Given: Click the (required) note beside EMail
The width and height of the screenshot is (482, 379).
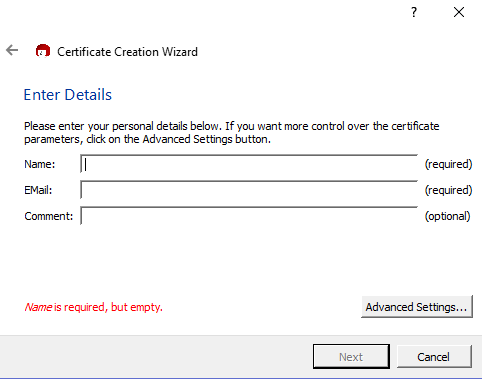Looking at the screenshot, I should point(448,190).
